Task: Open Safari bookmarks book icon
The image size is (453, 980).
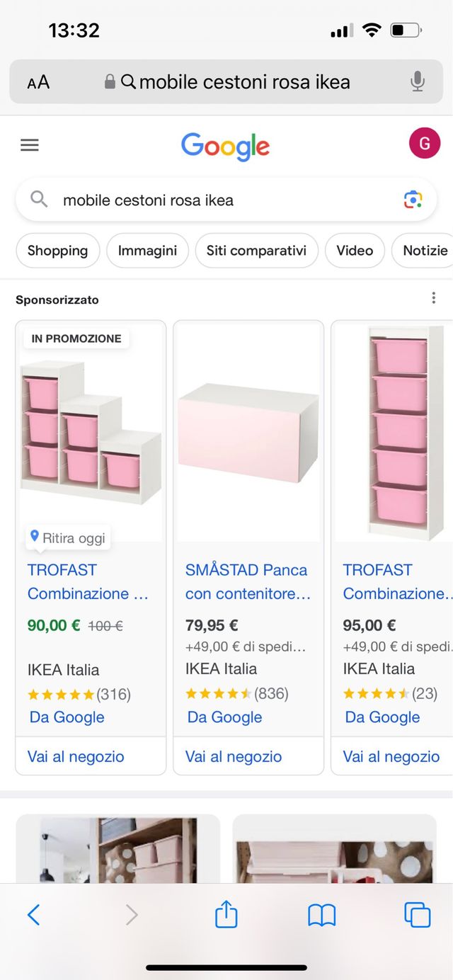Action: click(321, 915)
